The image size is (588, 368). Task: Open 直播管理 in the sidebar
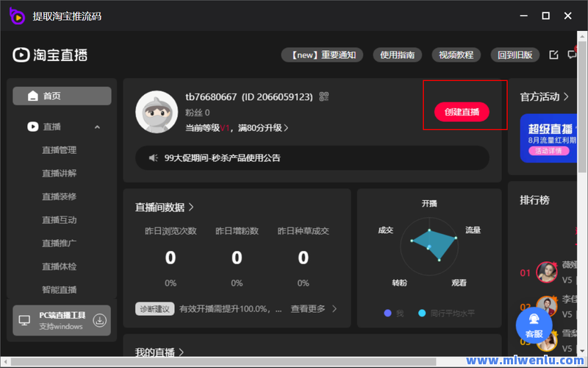click(59, 150)
